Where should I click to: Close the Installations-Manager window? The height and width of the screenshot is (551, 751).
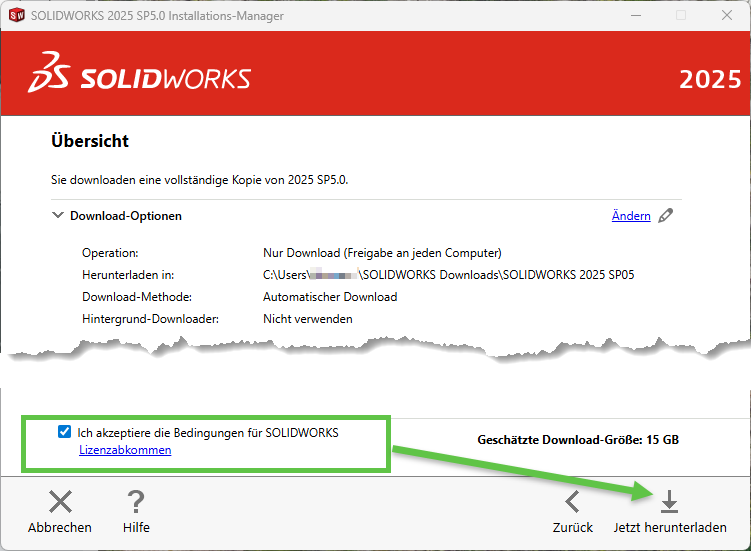(726, 15)
